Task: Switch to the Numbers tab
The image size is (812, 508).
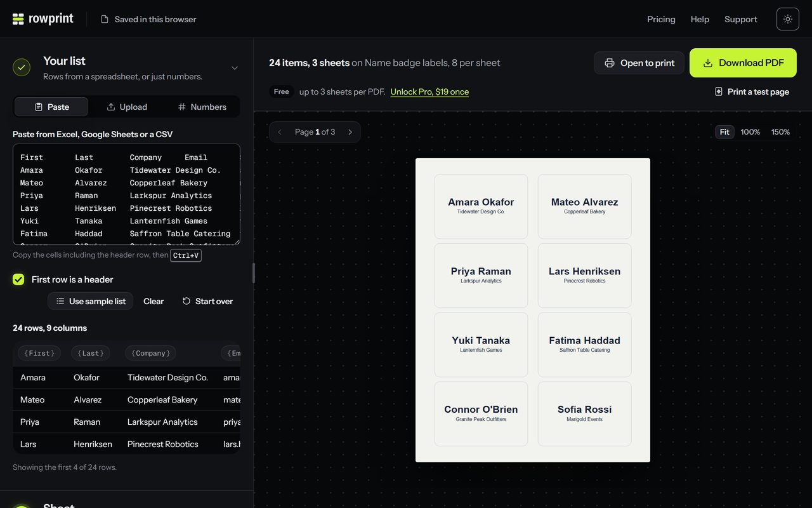Action: [x=202, y=107]
